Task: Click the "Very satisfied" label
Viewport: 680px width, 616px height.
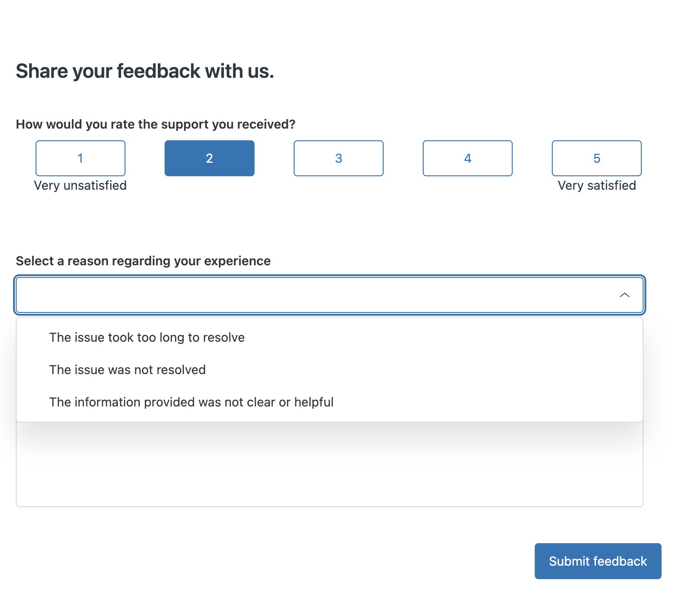Action: [x=597, y=186]
